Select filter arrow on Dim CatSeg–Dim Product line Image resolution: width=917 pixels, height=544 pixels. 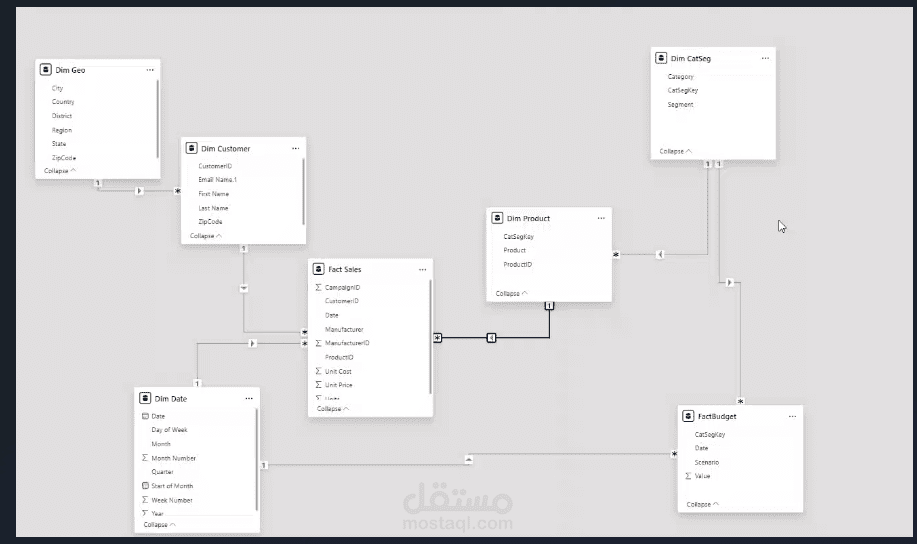[660, 254]
